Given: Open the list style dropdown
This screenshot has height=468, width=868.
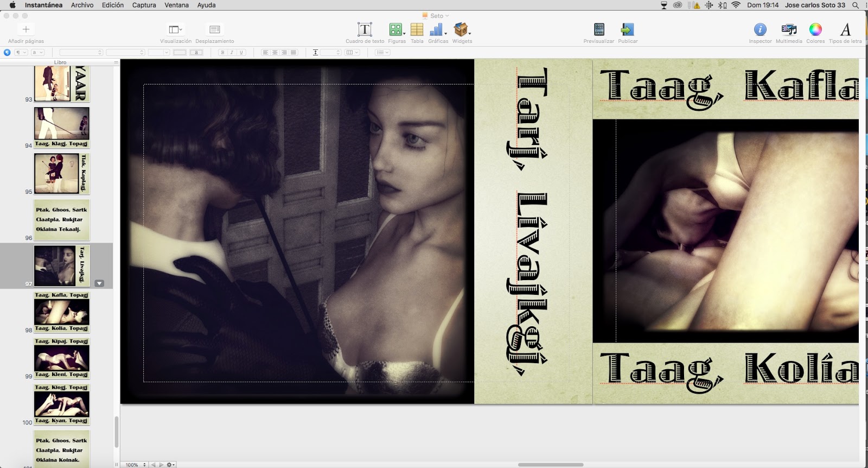Looking at the screenshot, I should click(382, 53).
